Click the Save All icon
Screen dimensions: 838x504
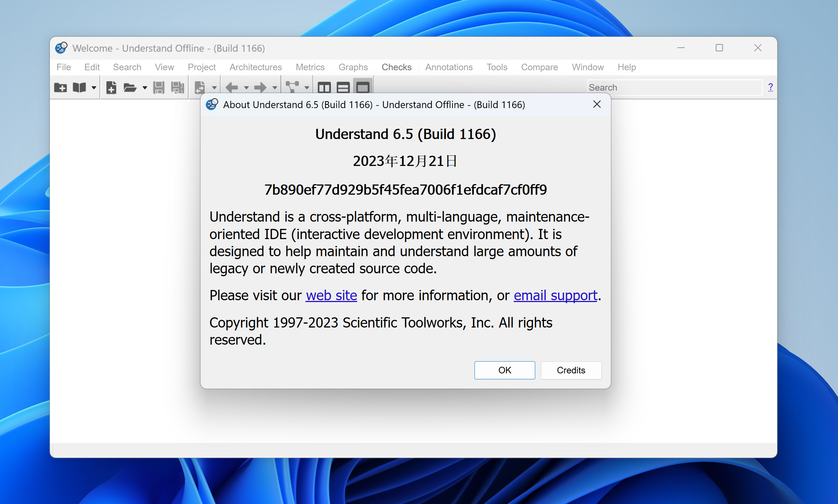178,87
